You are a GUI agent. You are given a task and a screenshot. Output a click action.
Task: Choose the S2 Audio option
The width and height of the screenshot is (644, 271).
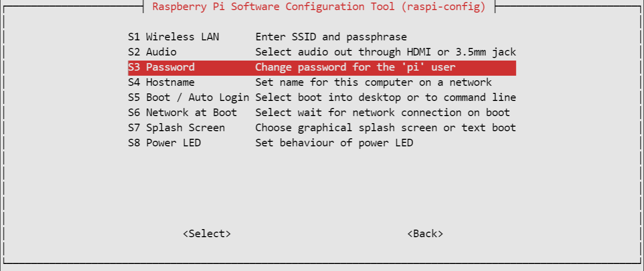click(x=322, y=52)
